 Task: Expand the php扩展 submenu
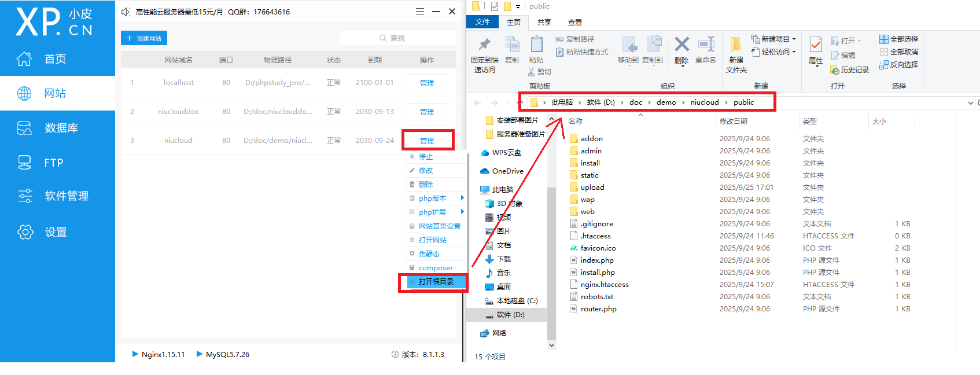(x=437, y=212)
